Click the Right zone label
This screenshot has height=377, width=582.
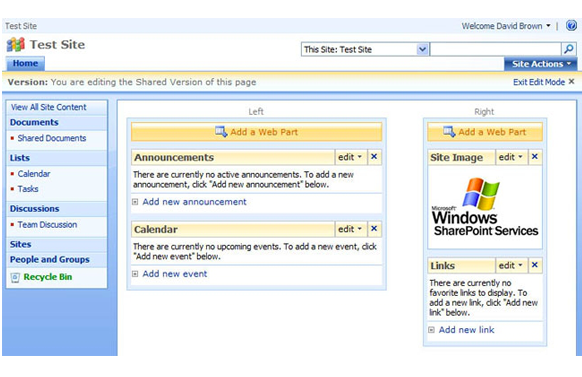click(484, 112)
